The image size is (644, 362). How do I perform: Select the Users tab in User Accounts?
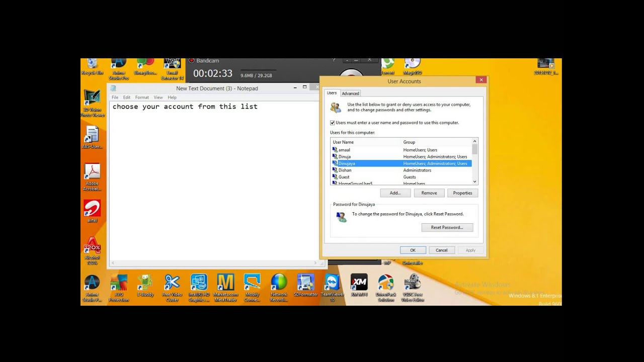pyautogui.click(x=332, y=93)
